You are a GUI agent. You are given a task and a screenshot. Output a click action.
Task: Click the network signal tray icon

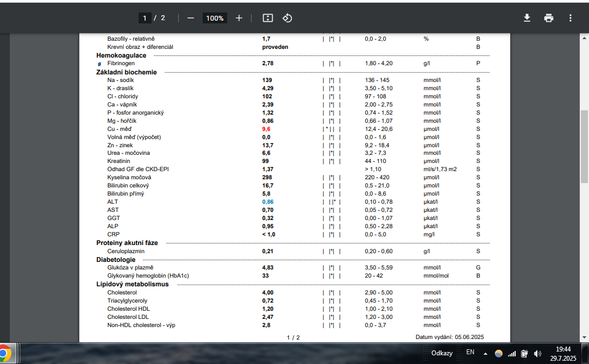click(511, 353)
